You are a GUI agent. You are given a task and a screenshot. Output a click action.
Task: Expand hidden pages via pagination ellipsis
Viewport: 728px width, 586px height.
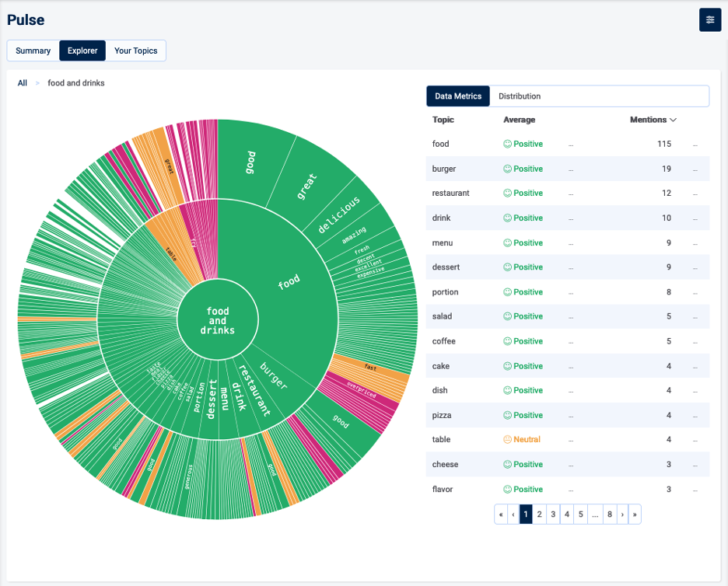(x=595, y=514)
